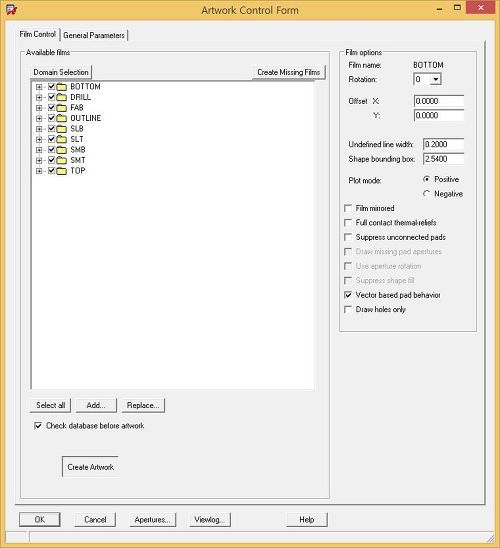
Task: Select the OUTLINE film label
Action: tap(86, 118)
